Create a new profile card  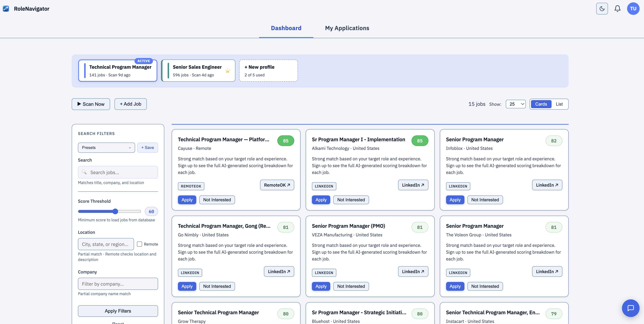[x=268, y=71]
